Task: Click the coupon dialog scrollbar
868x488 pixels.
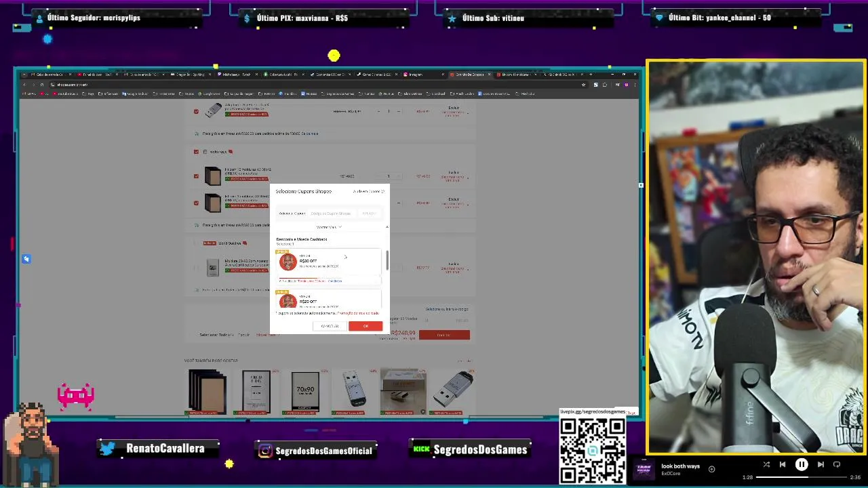Action: pos(387,260)
